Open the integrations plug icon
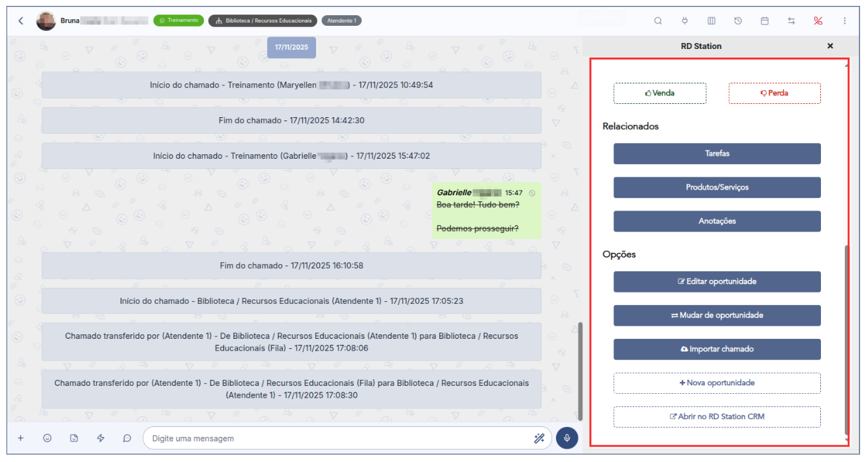The width and height of the screenshot is (868, 462). click(x=684, y=21)
